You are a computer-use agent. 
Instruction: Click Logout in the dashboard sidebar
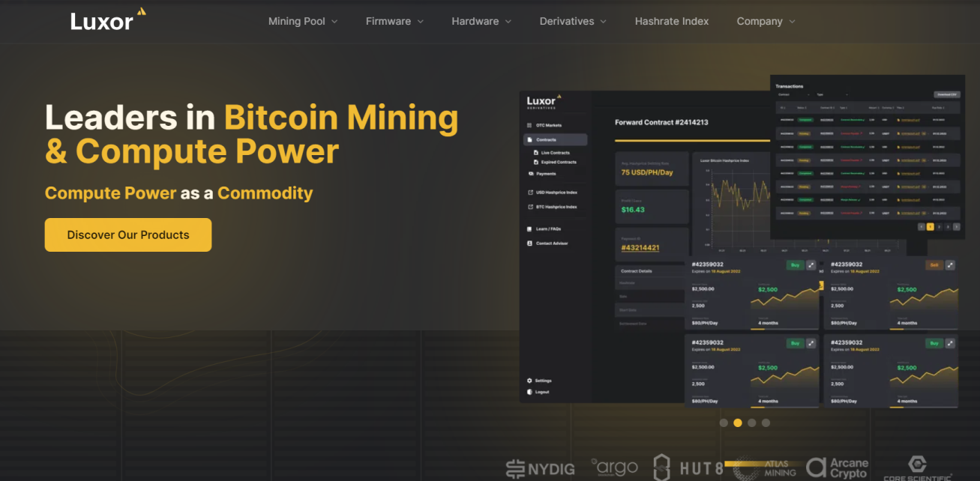538,392
